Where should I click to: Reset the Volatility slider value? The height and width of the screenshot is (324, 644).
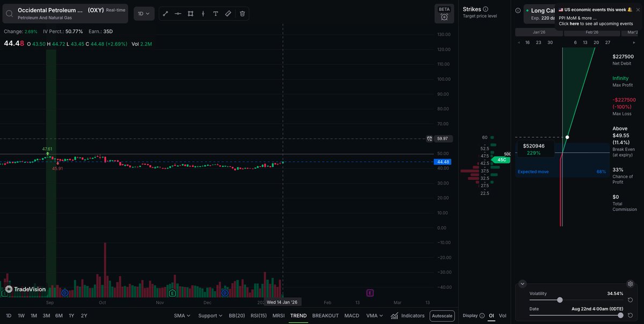pyautogui.click(x=630, y=300)
